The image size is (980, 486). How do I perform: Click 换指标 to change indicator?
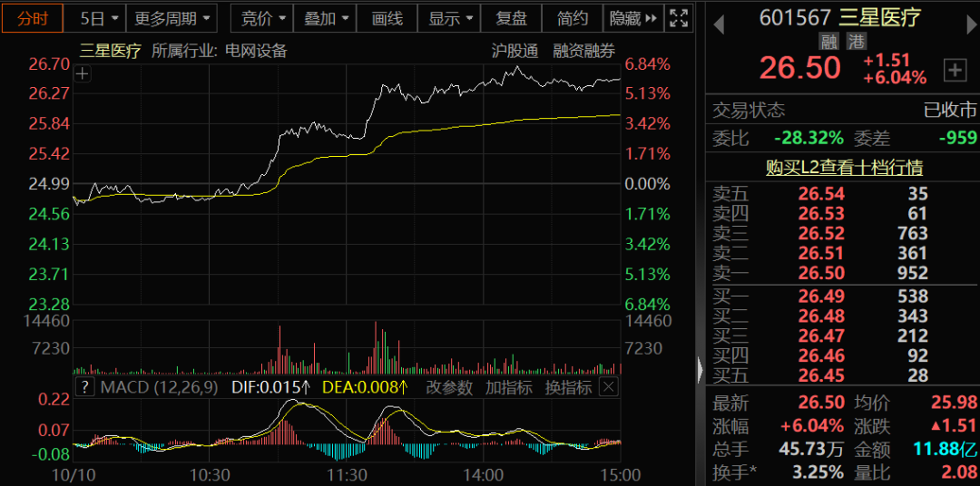pyautogui.click(x=569, y=387)
